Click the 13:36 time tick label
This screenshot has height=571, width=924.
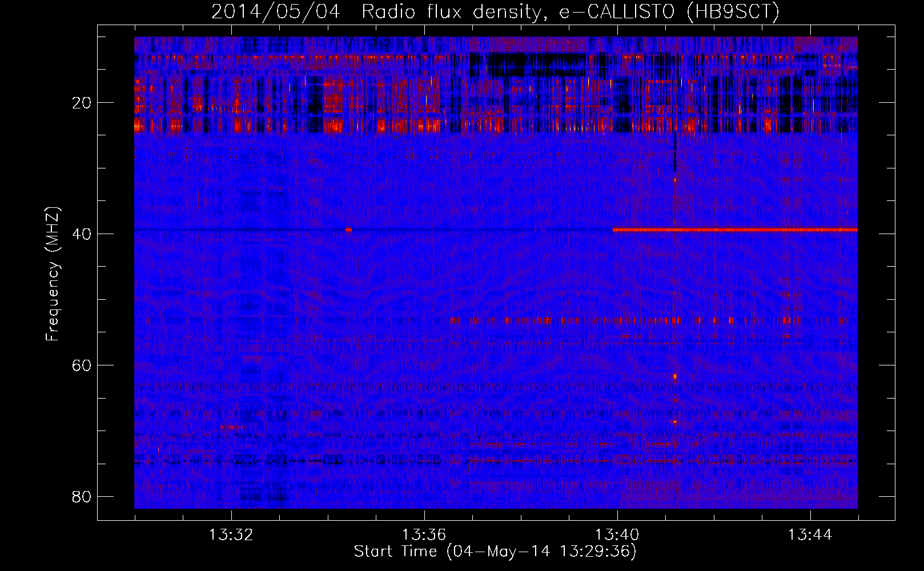(424, 535)
